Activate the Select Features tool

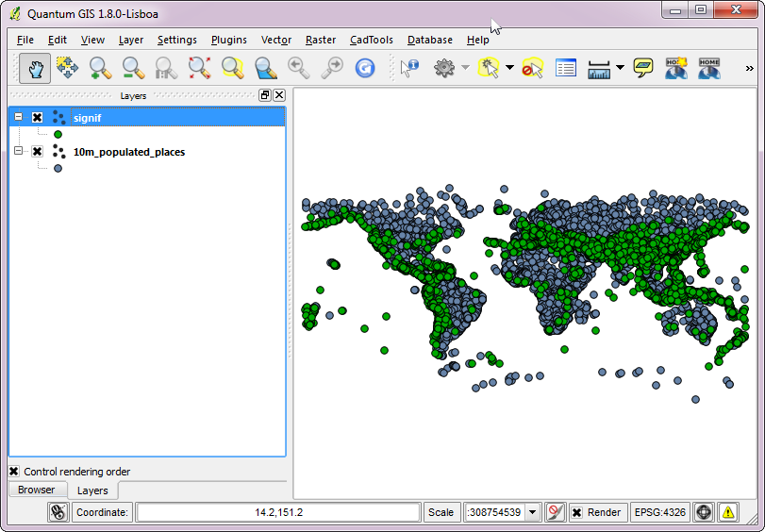coord(489,68)
